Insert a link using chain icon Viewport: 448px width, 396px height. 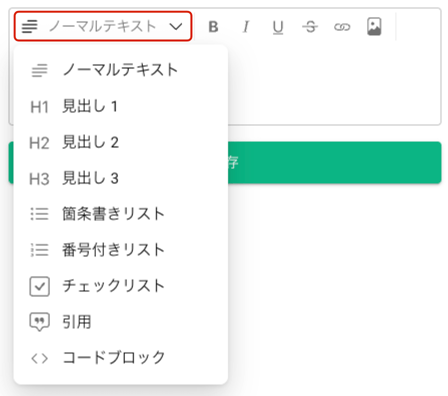pos(342,27)
